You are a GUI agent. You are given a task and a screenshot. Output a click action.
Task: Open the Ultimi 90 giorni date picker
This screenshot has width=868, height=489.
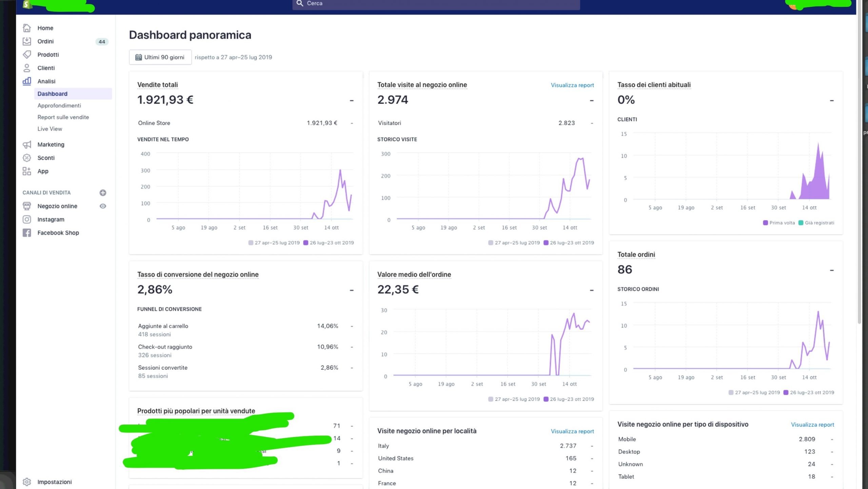160,57
